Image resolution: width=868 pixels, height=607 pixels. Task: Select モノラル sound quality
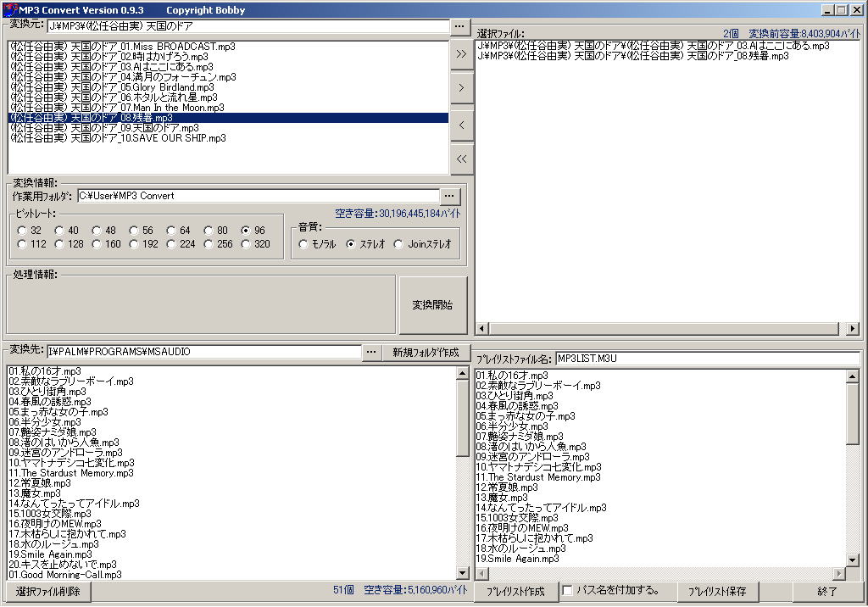point(303,245)
